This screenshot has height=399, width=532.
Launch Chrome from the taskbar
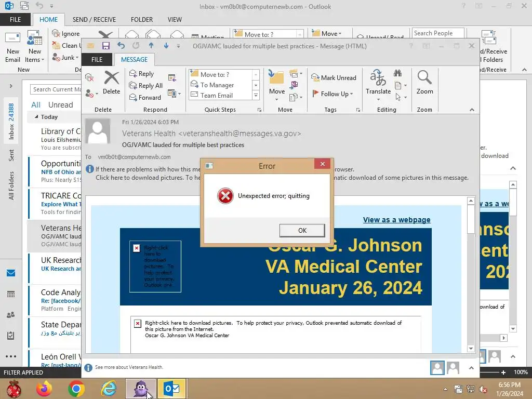[x=76, y=389]
